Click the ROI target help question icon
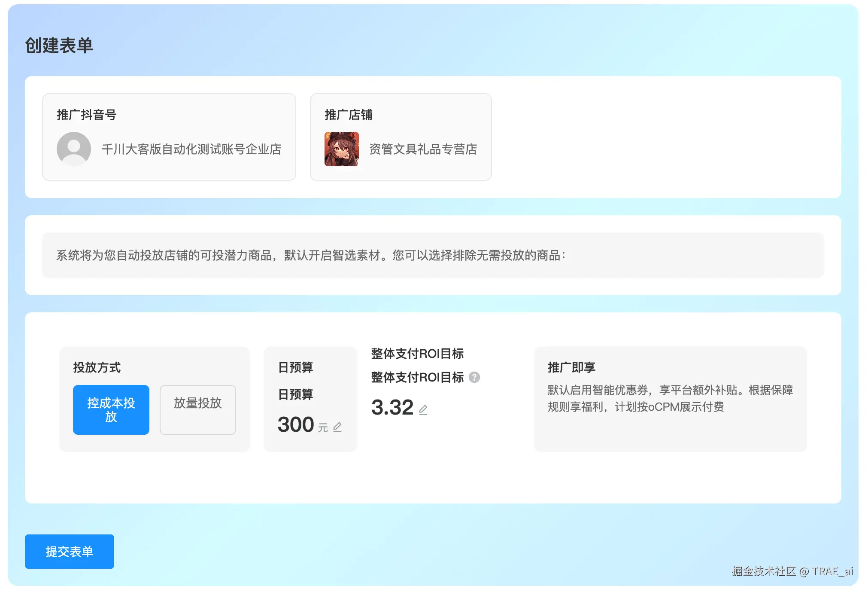 coord(474,377)
